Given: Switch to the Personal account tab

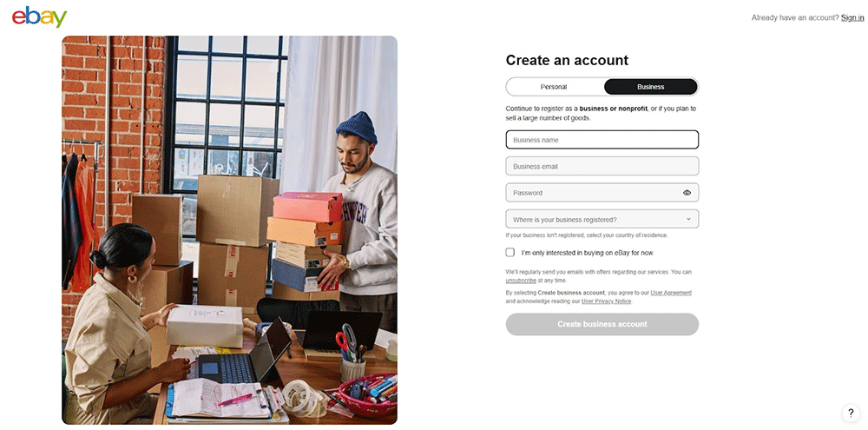Looking at the screenshot, I should pyautogui.click(x=554, y=87).
